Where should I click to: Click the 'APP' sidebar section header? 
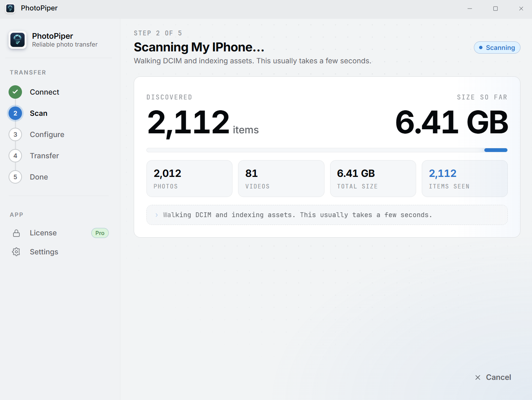point(16,215)
